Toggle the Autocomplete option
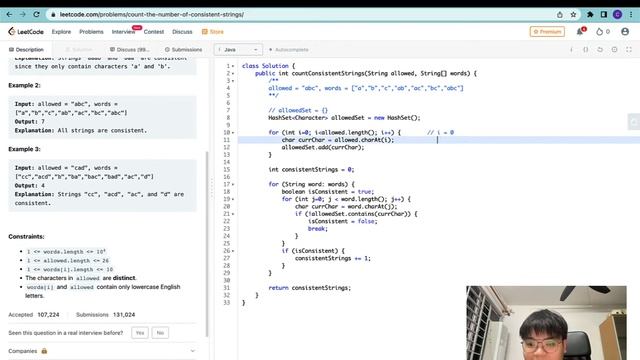 (x=289, y=49)
